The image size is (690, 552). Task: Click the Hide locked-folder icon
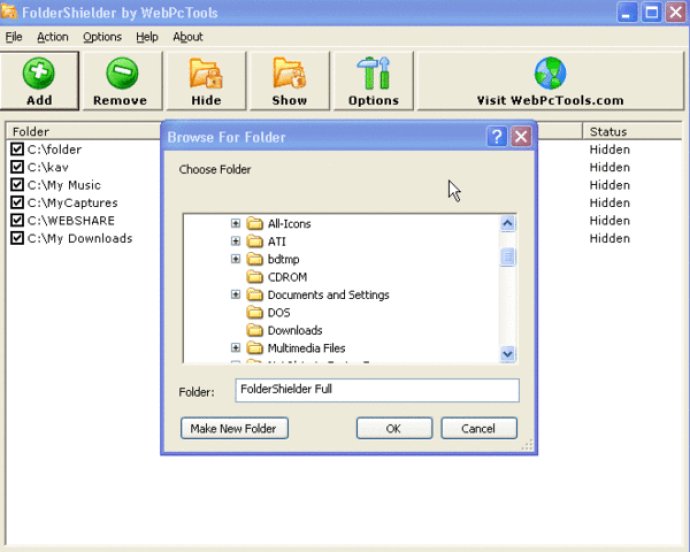coord(206,74)
